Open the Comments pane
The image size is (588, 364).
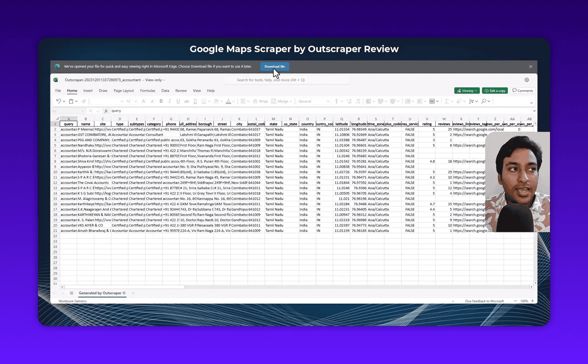pyautogui.click(x=522, y=90)
